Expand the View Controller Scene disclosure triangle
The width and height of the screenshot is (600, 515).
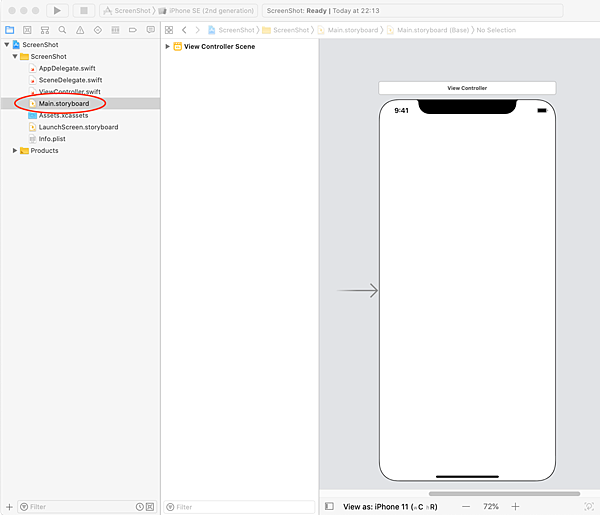coord(168,47)
